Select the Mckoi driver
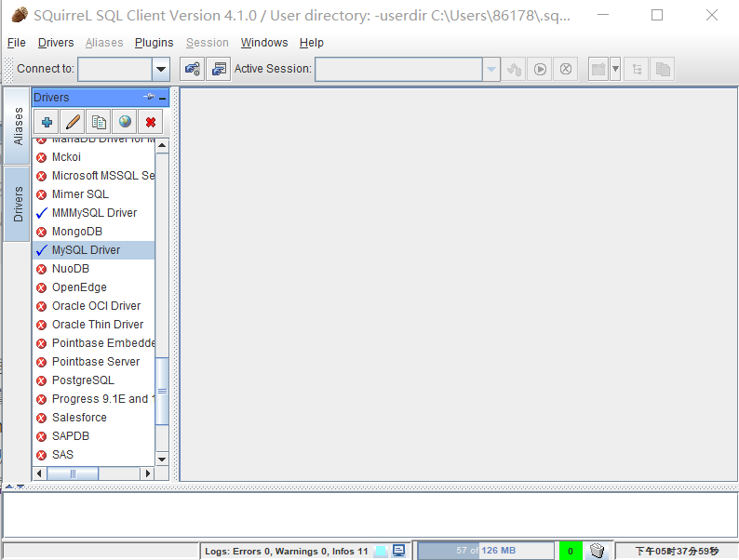The image size is (739, 560). point(94,157)
